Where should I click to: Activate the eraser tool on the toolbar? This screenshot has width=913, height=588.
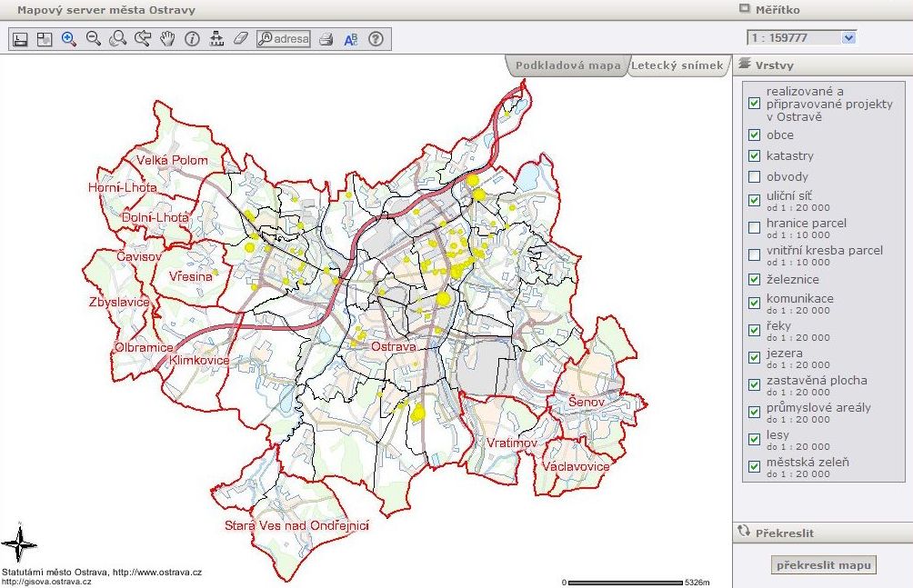(x=239, y=38)
